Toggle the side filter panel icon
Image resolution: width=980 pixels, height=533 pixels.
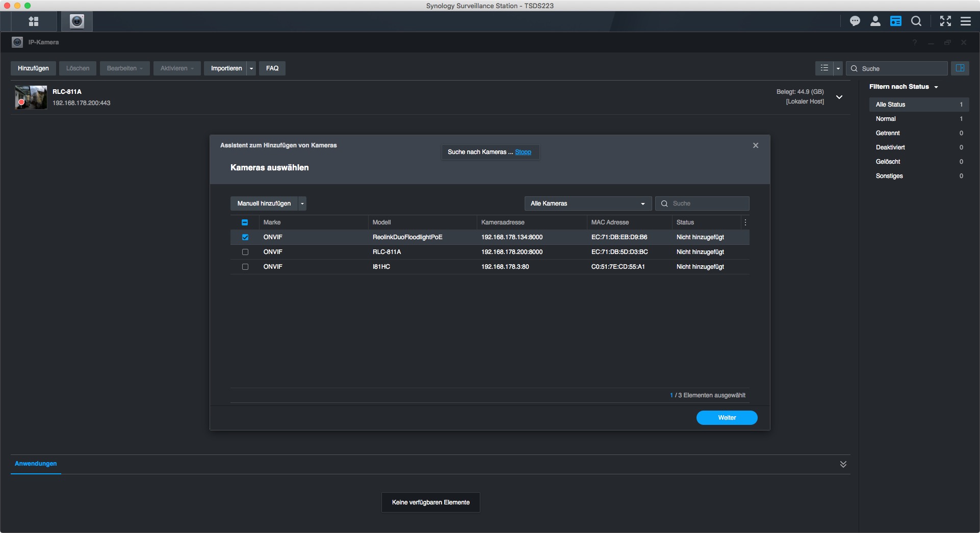coord(960,68)
